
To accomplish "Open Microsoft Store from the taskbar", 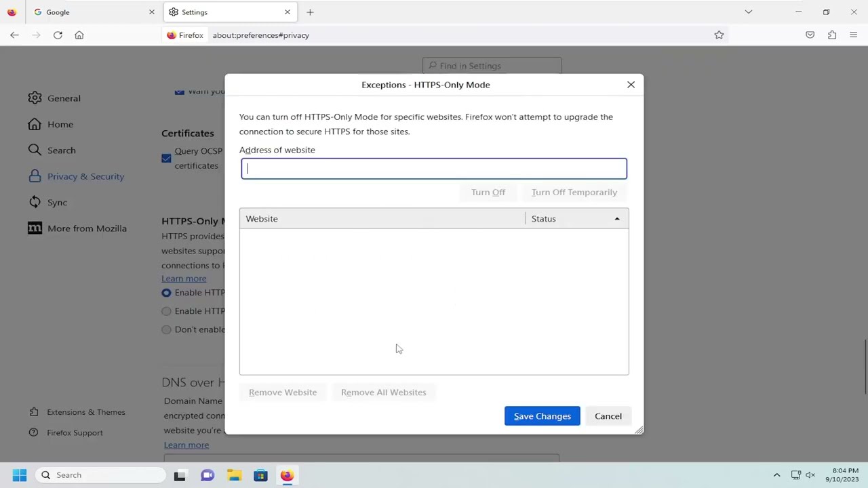I will [260, 475].
